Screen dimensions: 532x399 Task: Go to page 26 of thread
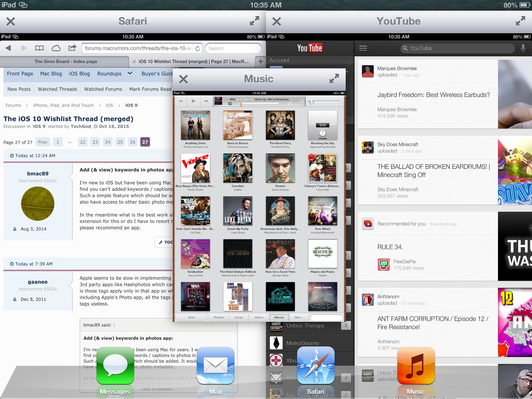pos(132,142)
